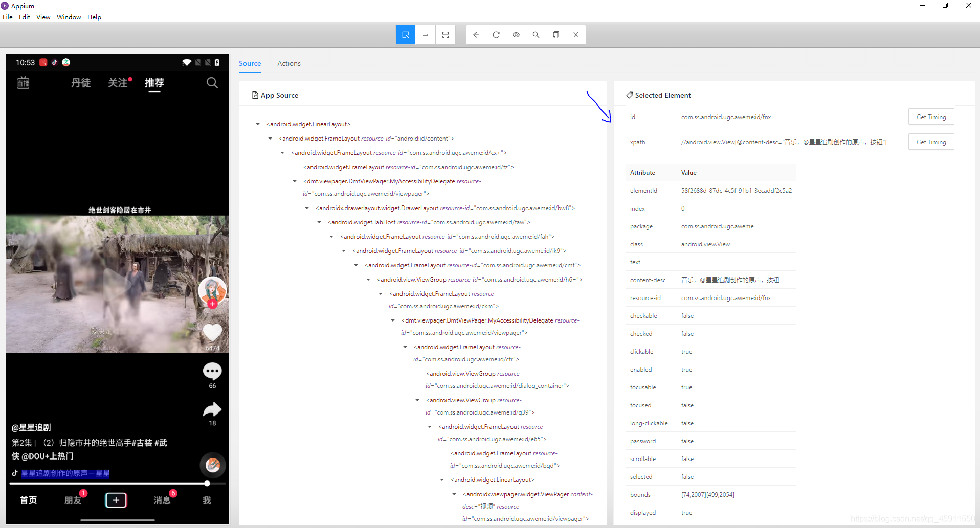Collapse root android.widget.LinearLayout node

pos(258,124)
